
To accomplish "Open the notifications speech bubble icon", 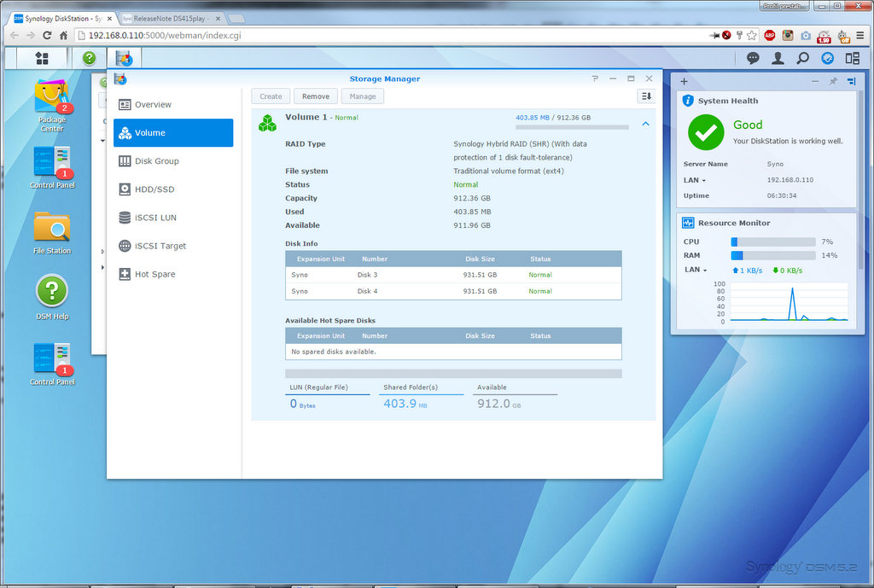I will click(753, 58).
